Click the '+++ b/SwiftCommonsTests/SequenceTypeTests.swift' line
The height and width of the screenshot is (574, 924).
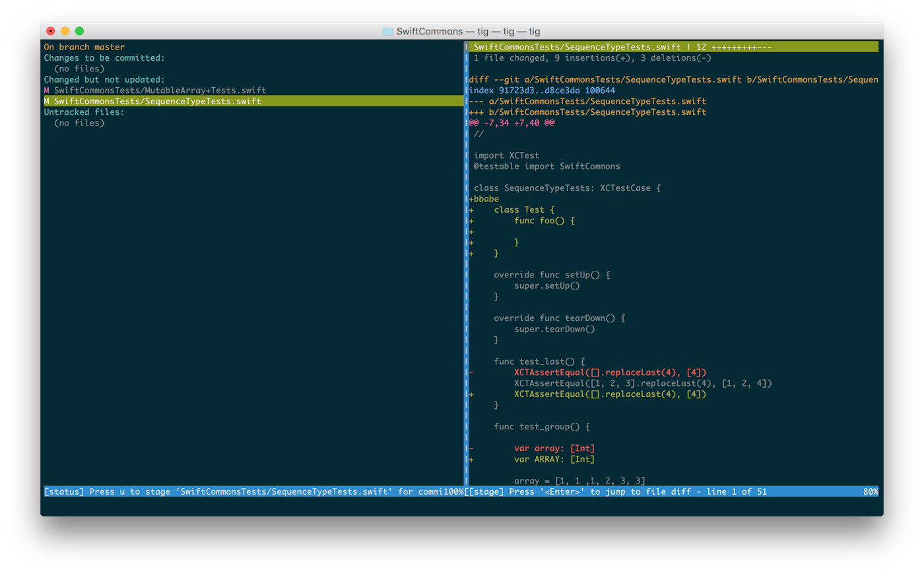pos(587,112)
